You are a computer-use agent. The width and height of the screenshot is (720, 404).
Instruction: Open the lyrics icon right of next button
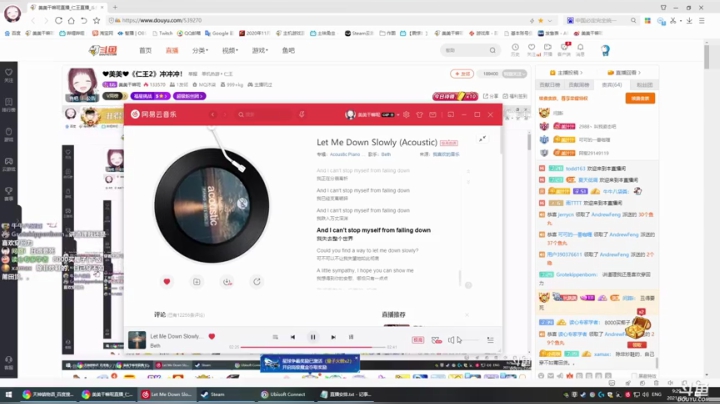click(351, 337)
